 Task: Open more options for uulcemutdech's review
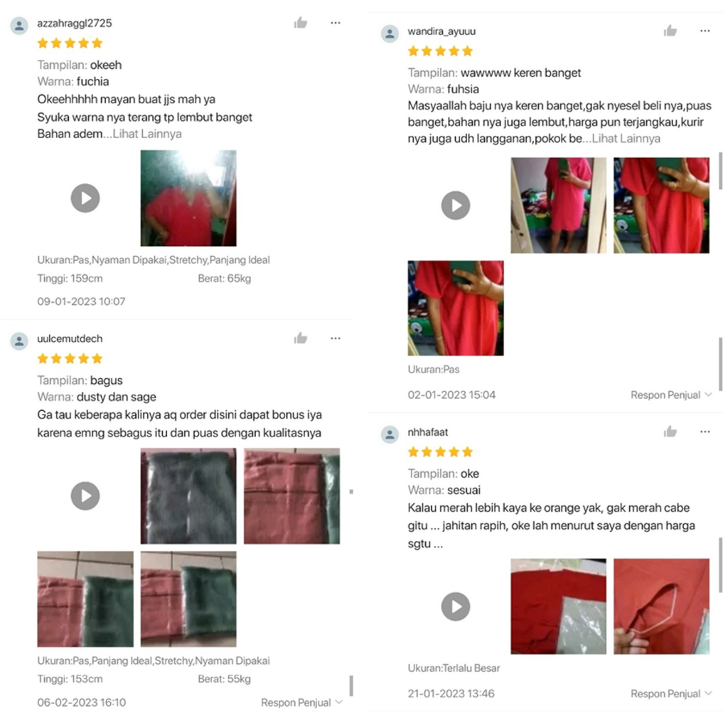[x=336, y=338]
